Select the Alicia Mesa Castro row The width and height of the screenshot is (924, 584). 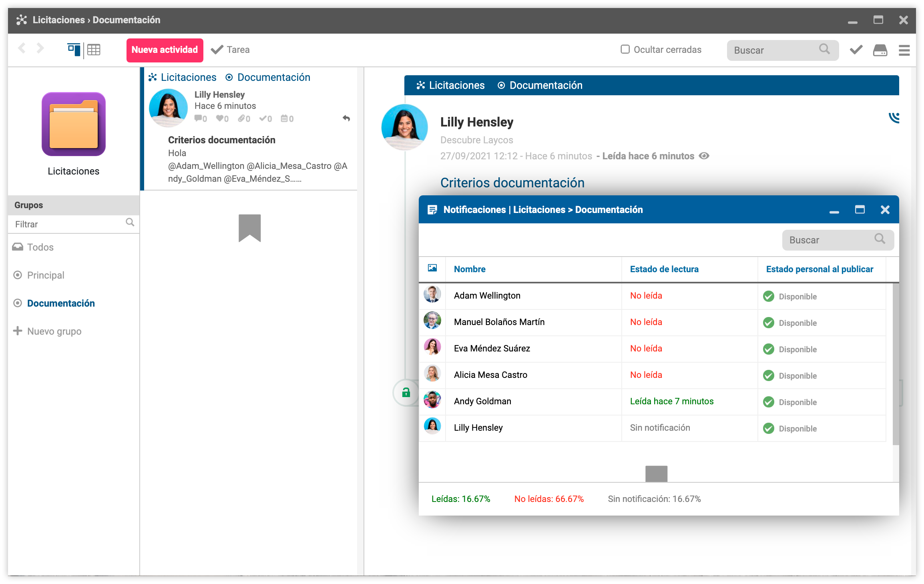(653, 375)
